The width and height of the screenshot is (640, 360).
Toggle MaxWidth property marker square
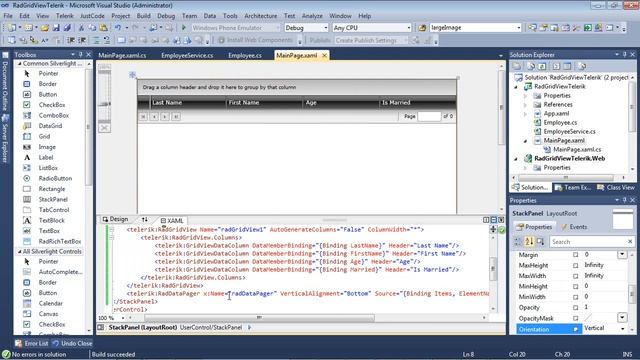coord(575,276)
